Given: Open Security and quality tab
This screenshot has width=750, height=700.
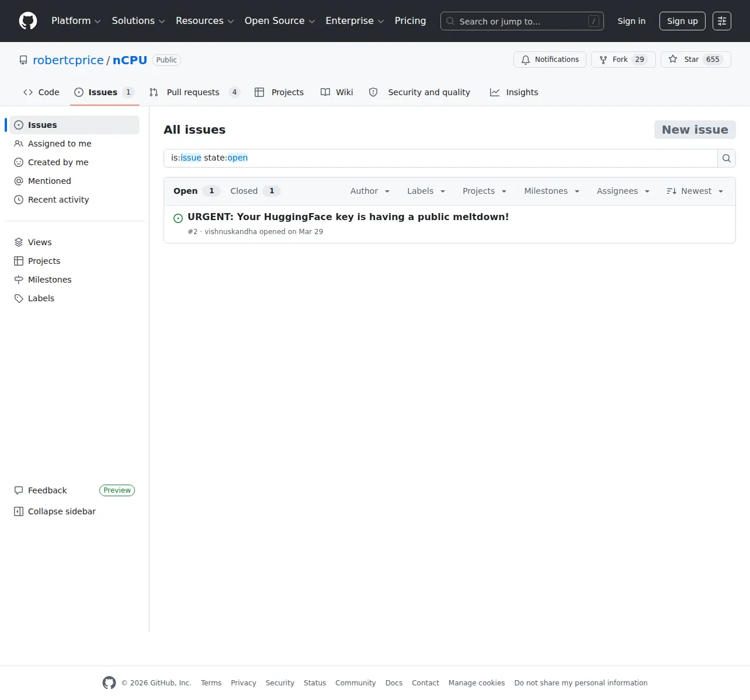Looking at the screenshot, I should click(419, 92).
